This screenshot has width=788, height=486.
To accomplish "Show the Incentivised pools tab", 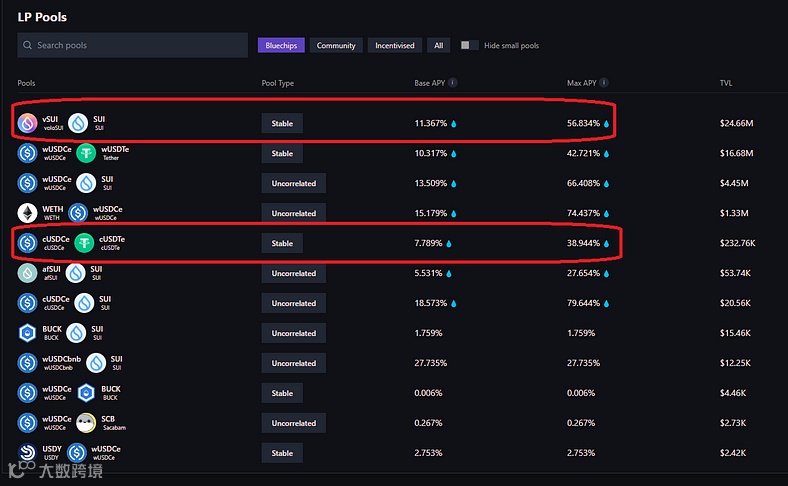I will pyautogui.click(x=394, y=45).
